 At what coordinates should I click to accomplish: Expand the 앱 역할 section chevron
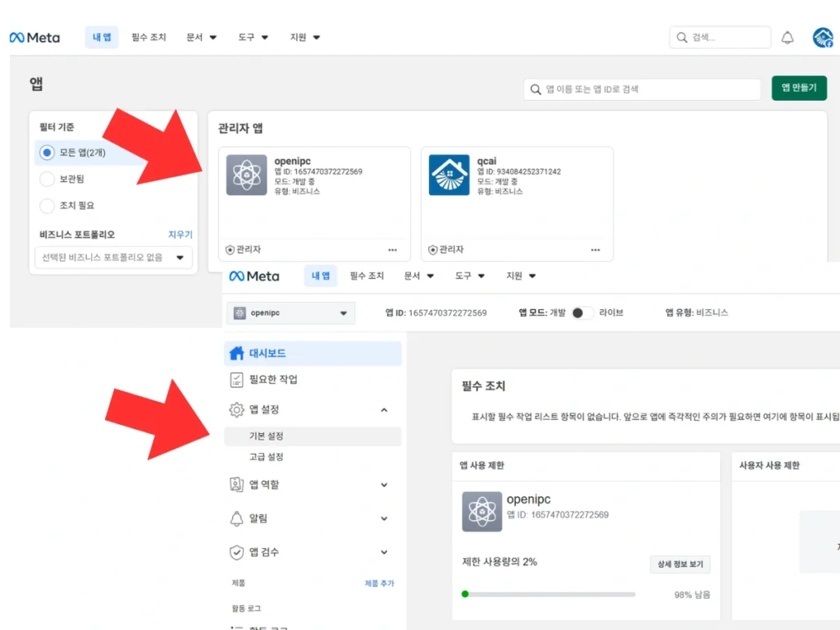point(384,485)
